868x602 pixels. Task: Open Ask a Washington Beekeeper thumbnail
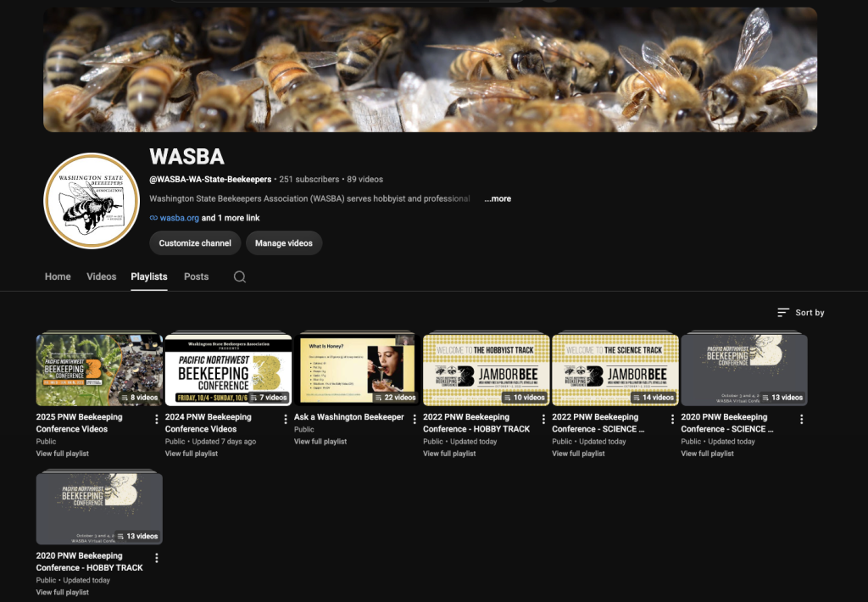tap(357, 370)
